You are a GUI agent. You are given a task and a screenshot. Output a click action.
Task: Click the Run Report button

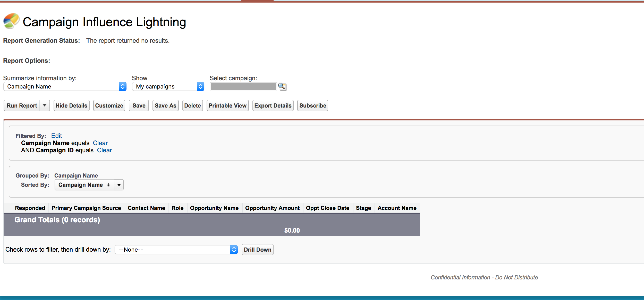[x=22, y=105]
